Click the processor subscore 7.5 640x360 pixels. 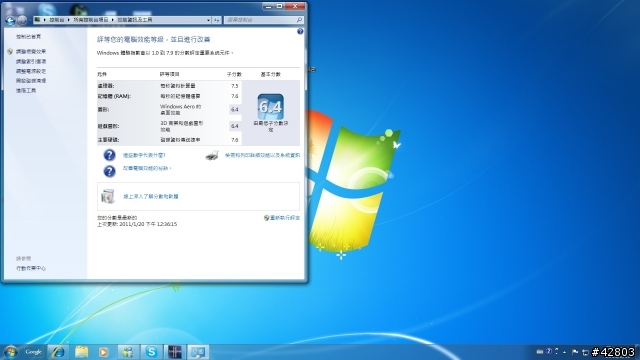[x=234, y=86]
